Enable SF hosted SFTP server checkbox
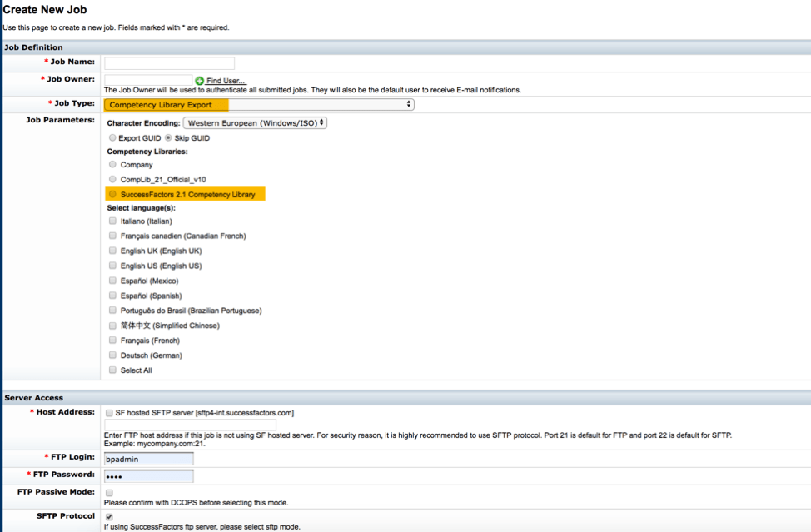 coord(109,413)
